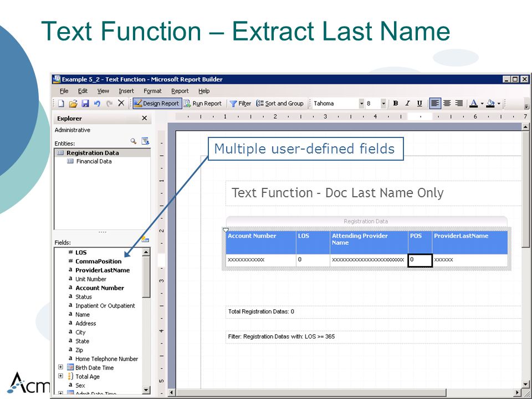The height and width of the screenshot is (399, 532).
Task: Click the toolbar overflow chevron at far right
Action: point(526,105)
